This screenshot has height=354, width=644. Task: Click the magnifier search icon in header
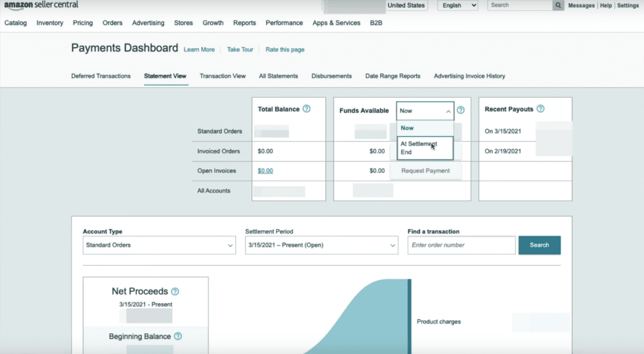(558, 5)
